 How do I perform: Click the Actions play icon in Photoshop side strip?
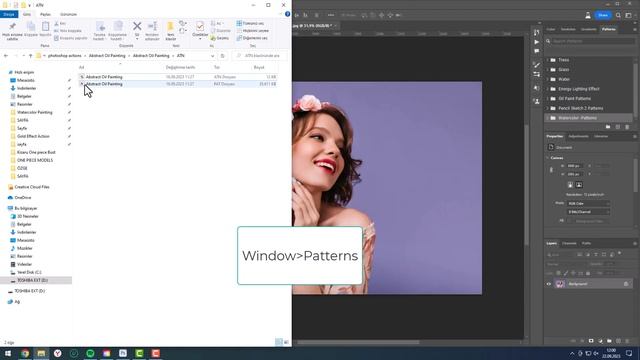536,42
